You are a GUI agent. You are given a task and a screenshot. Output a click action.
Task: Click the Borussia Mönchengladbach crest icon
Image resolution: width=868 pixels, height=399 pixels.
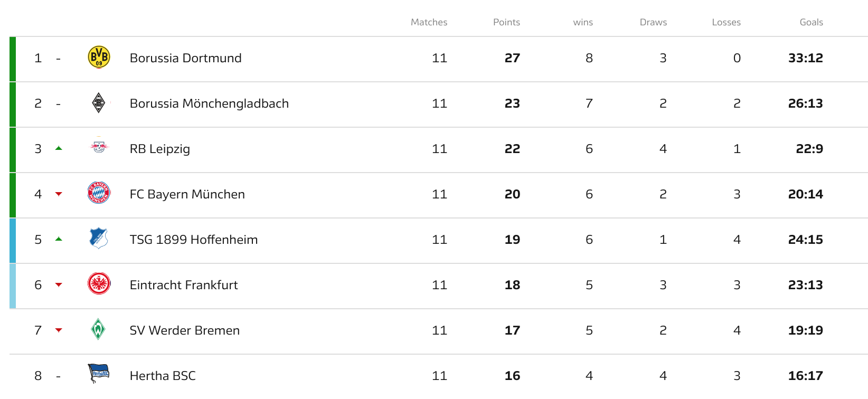[99, 103]
